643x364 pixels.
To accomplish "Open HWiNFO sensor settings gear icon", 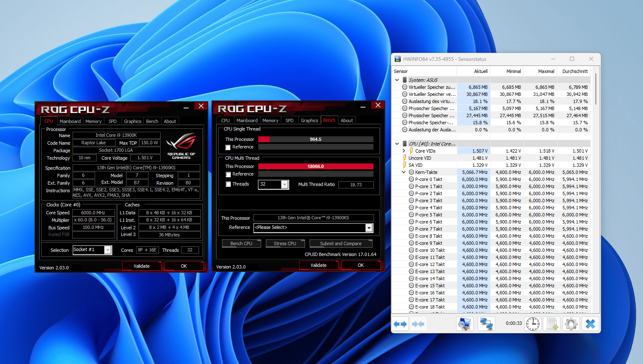I will click(571, 324).
